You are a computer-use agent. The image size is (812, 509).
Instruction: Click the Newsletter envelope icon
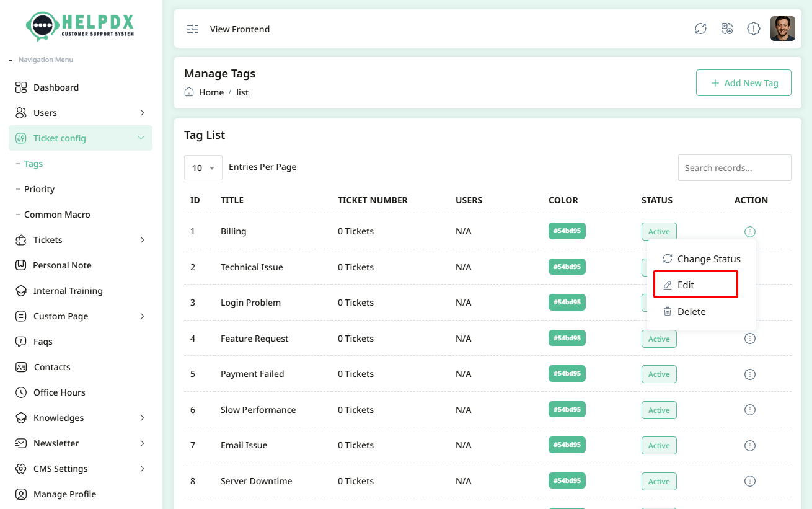tap(21, 443)
